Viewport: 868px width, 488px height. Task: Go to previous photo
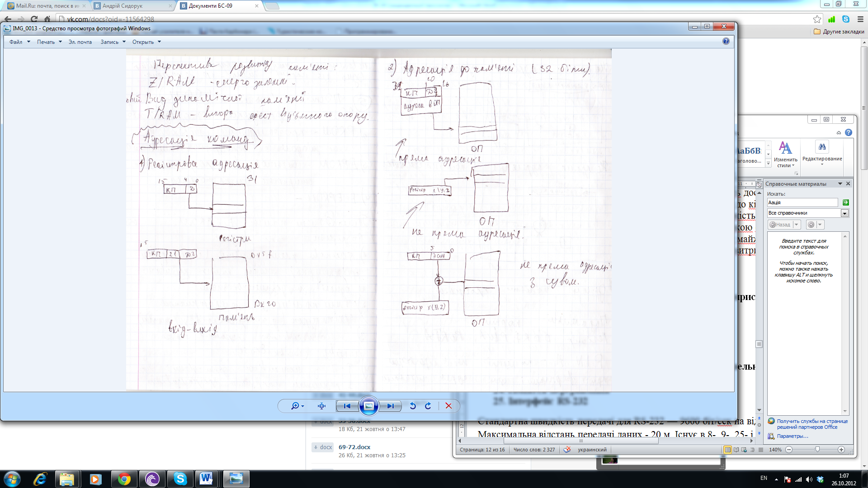point(347,406)
